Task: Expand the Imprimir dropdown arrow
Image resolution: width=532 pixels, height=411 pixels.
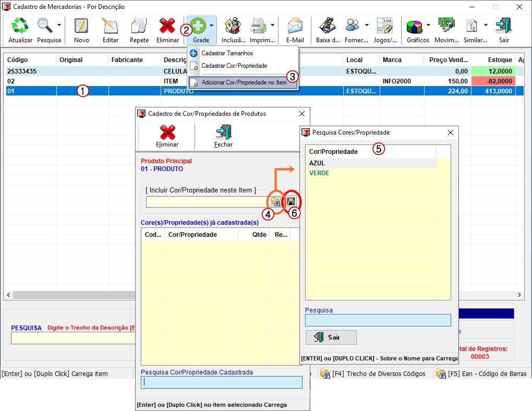Action: [272, 25]
